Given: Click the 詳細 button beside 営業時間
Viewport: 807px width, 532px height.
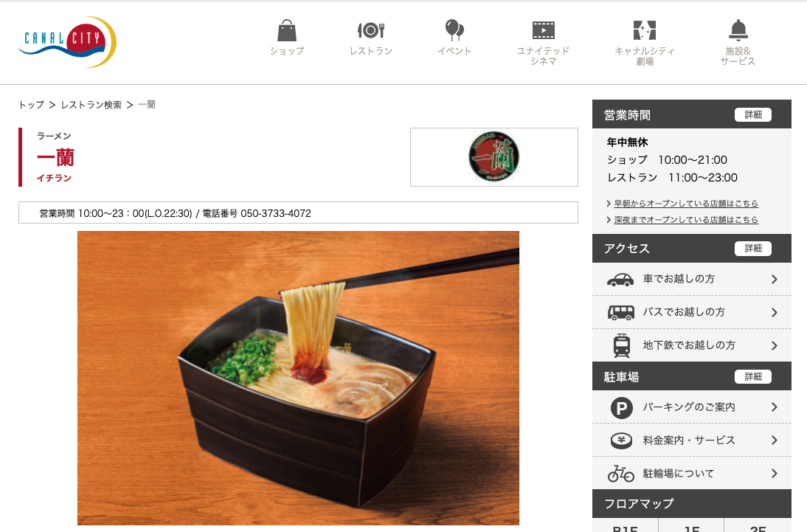Looking at the screenshot, I should point(753,115).
